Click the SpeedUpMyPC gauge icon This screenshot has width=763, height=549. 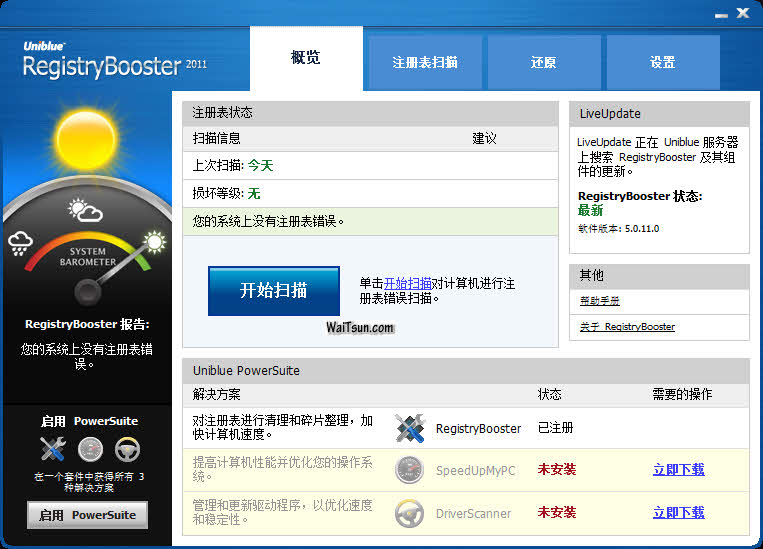(x=409, y=470)
